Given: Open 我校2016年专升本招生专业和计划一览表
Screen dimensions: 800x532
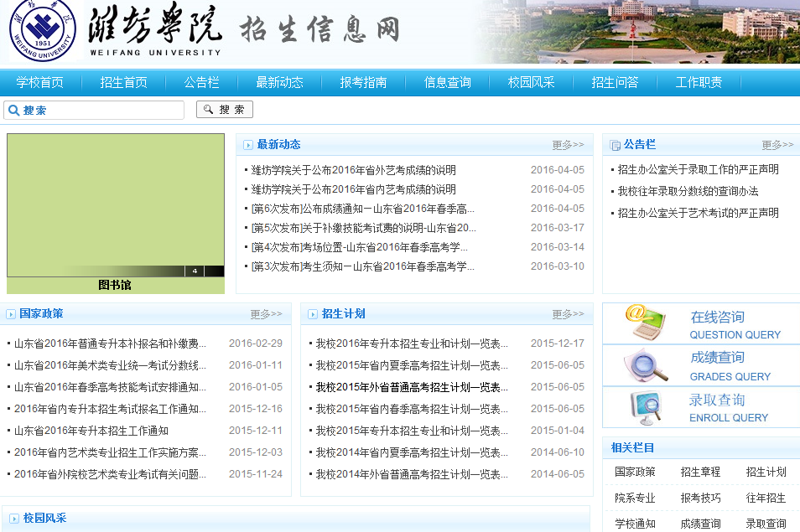Looking at the screenshot, I should (x=412, y=344).
